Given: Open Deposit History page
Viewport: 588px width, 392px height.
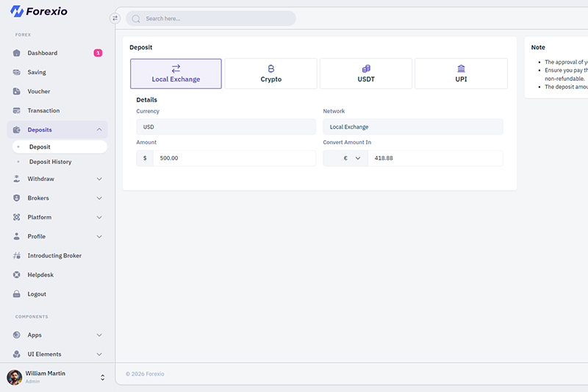Looking at the screenshot, I should point(50,162).
